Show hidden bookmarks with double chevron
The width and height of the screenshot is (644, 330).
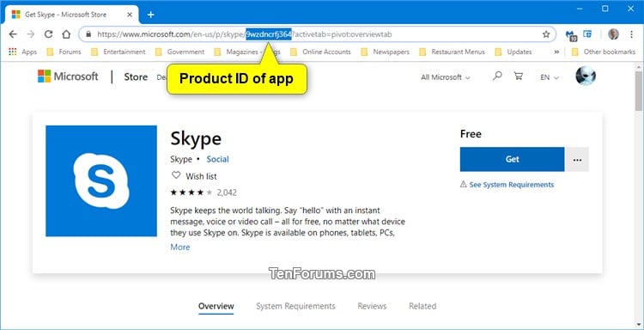coord(556,52)
